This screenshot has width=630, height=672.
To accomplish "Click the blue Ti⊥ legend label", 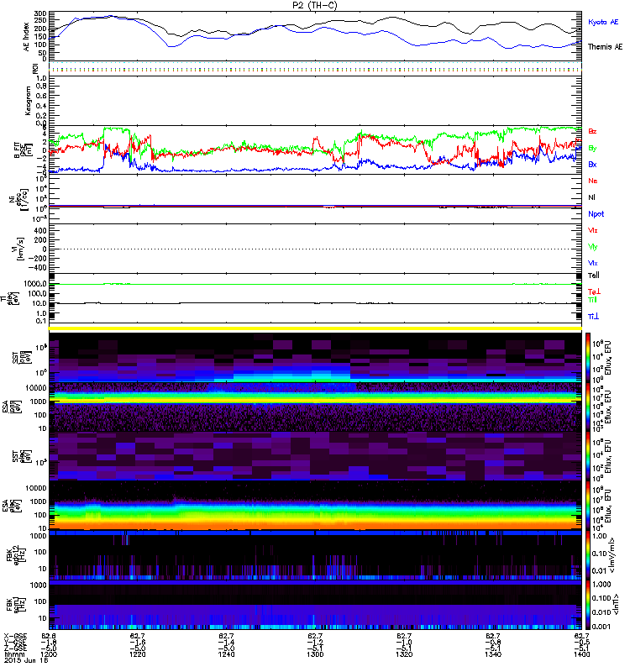I will [x=593, y=317].
